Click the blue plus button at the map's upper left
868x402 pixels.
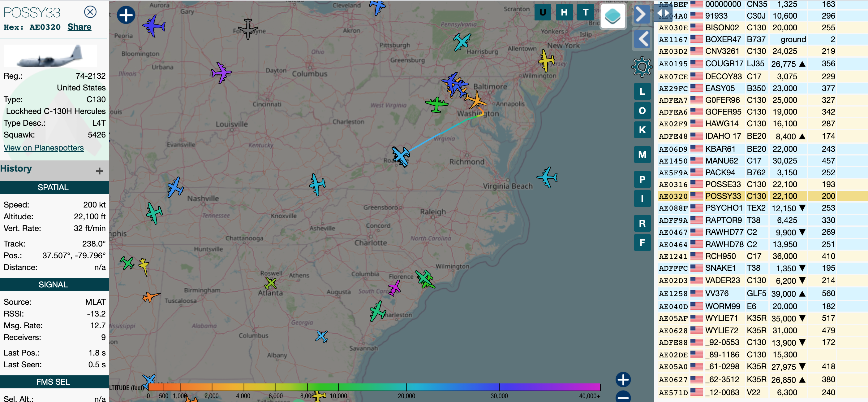click(x=126, y=15)
